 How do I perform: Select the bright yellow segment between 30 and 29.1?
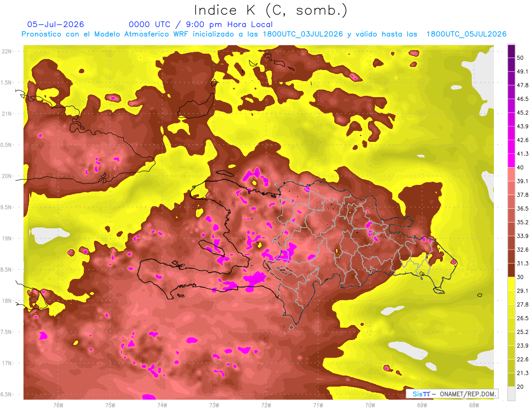click(x=511, y=284)
